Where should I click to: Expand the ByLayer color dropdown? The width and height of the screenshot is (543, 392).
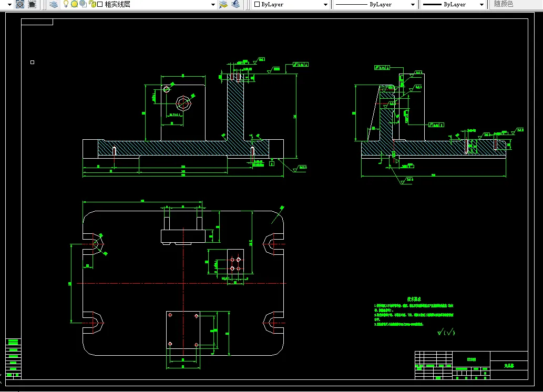coord(325,5)
